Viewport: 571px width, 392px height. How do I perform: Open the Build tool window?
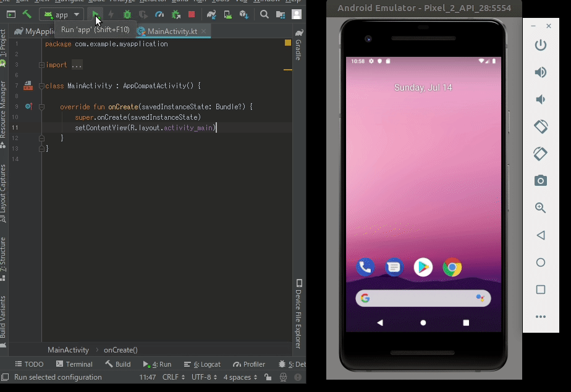click(118, 364)
